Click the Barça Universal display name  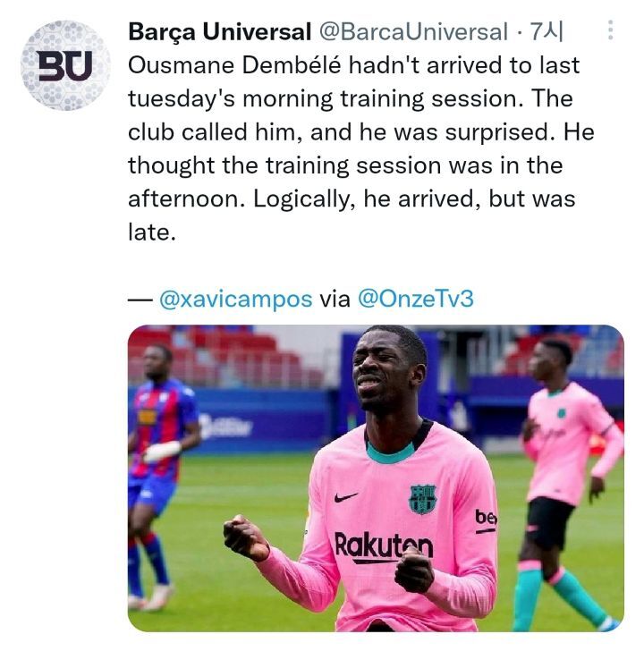click(x=220, y=31)
